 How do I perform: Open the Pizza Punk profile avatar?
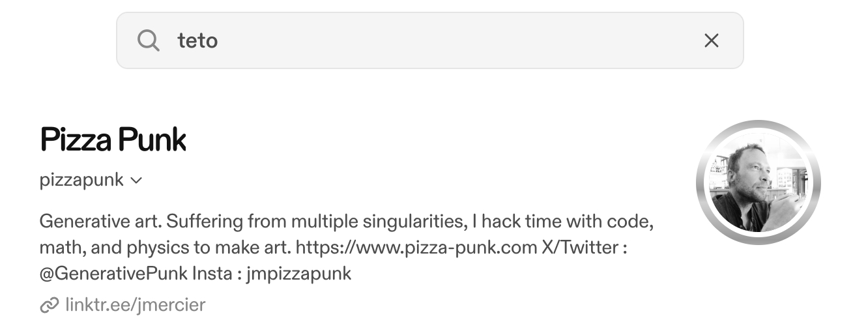pyautogui.click(x=758, y=182)
